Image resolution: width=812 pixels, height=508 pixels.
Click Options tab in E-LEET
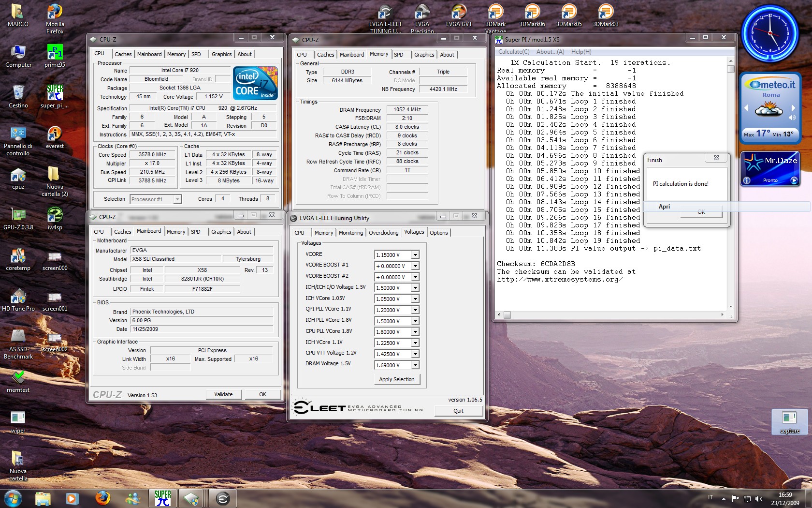[x=438, y=233]
